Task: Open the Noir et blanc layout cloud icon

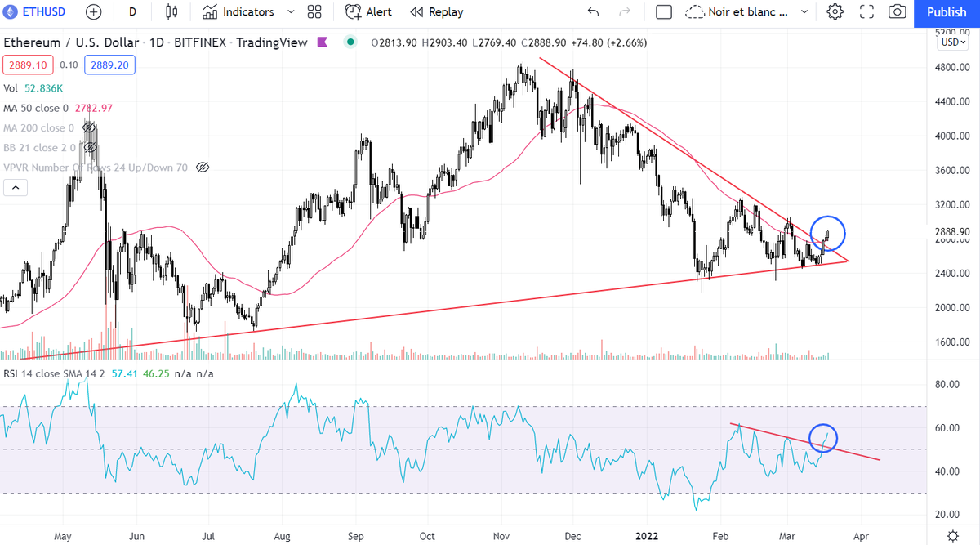Action: 695,12
